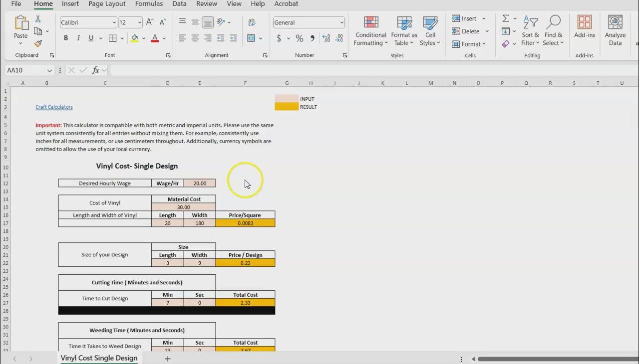Select the Wage/Hr input cell showing 20.00
Viewport: 639px width, 364px height.
200,183
